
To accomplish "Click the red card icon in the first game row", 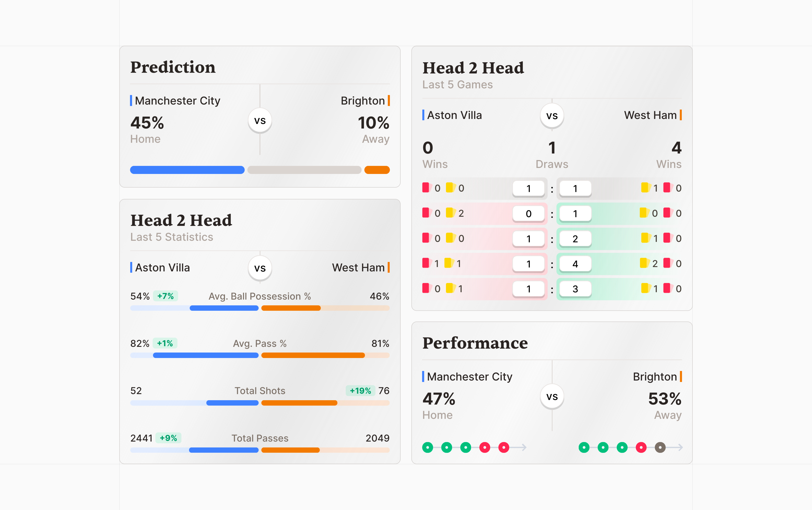I will click(426, 188).
